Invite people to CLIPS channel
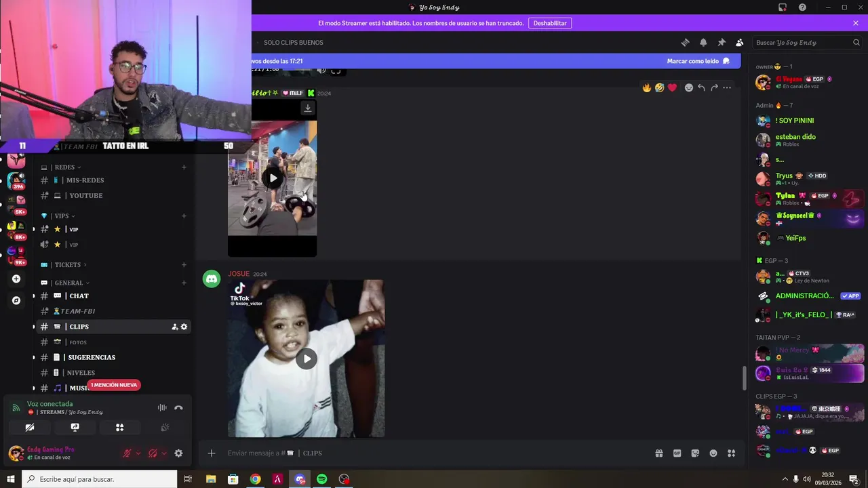 [x=175, y=327]
